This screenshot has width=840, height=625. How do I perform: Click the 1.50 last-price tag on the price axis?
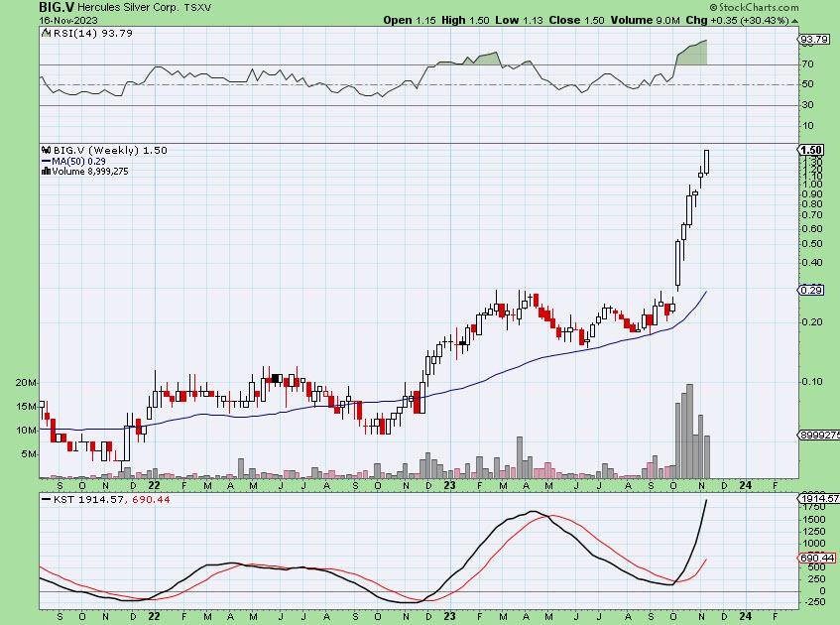click(x=811, y=150)
